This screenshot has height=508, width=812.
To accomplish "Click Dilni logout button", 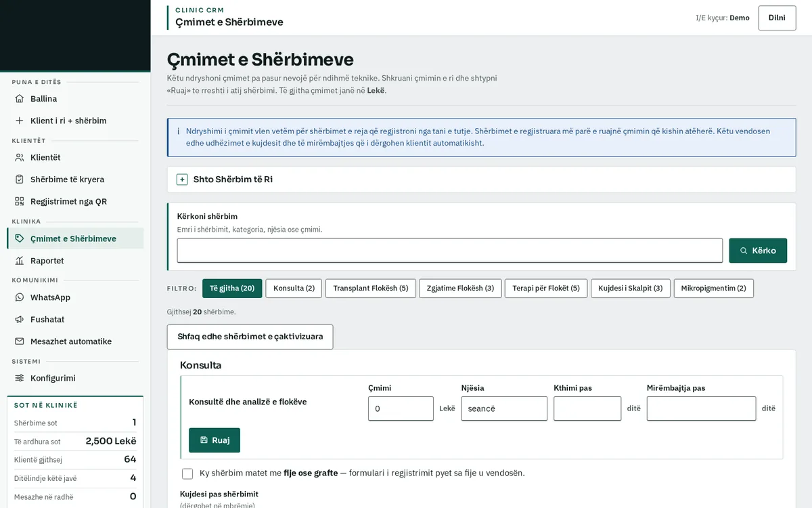I will (x=777, y=18).
